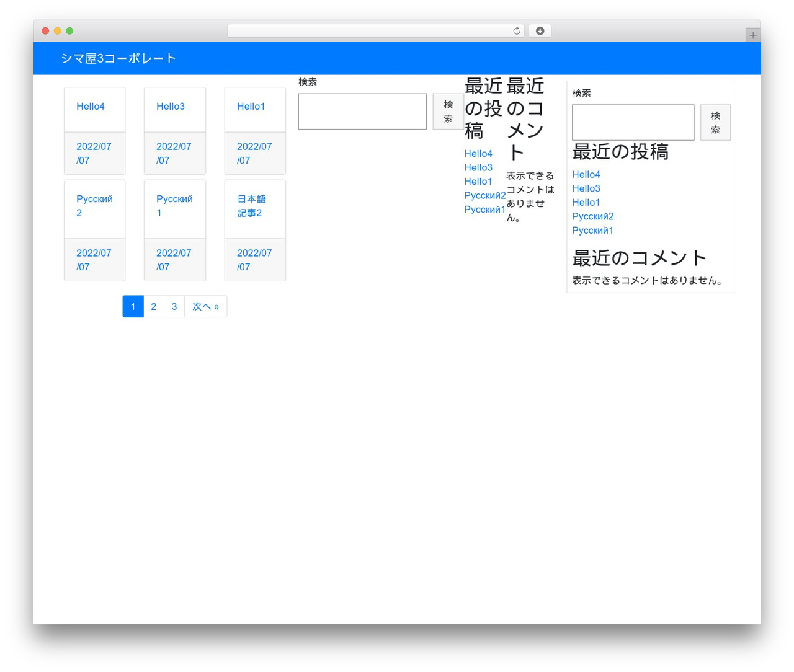Screen dimensions: 794x672
Task: Open the Hello3 post card title
Action: click(x=171, y=107)
